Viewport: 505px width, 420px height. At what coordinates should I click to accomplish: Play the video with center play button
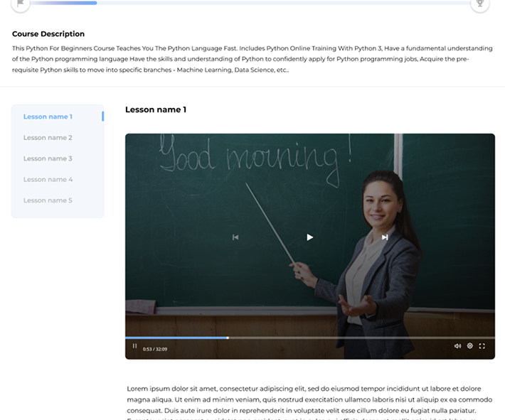click(x=310, y=237)
